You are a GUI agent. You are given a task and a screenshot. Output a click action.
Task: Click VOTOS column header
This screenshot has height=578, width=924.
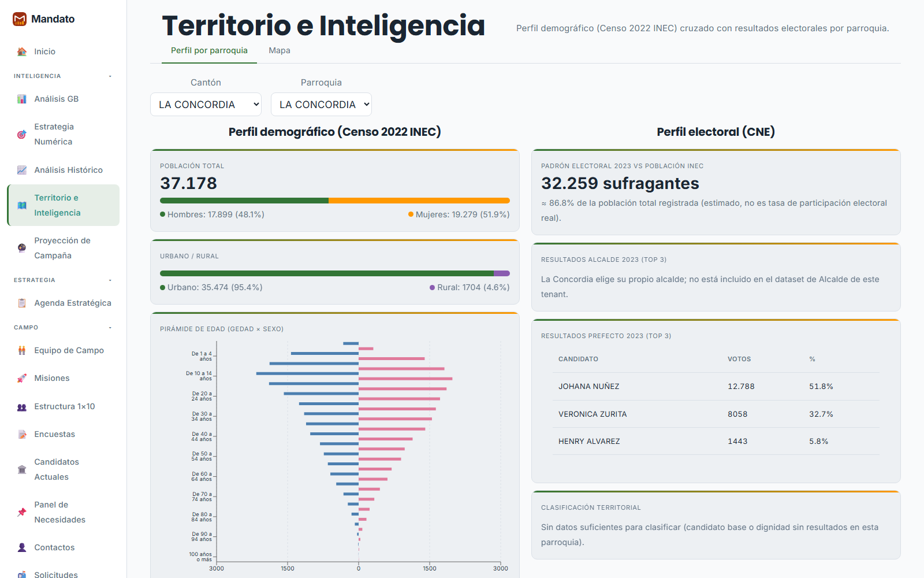739,359
